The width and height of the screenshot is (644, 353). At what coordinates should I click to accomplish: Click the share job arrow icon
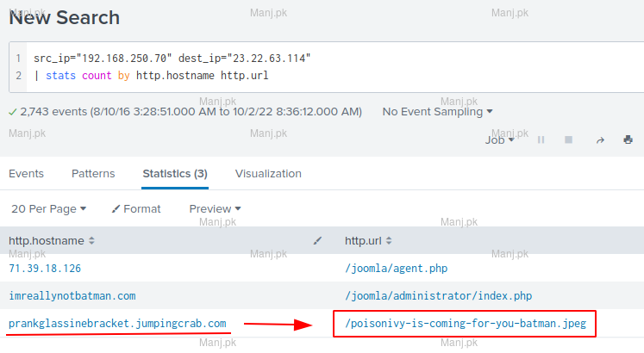(x=600, y=139)
